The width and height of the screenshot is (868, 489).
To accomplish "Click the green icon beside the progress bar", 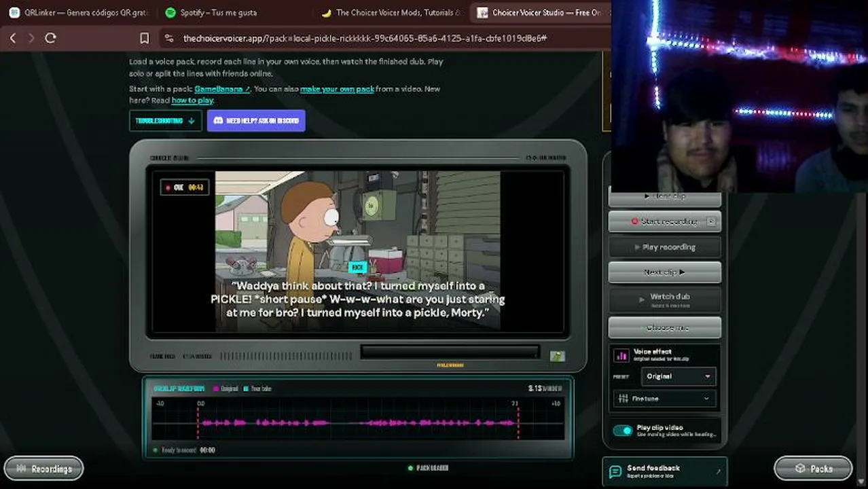I will (557, 356).
